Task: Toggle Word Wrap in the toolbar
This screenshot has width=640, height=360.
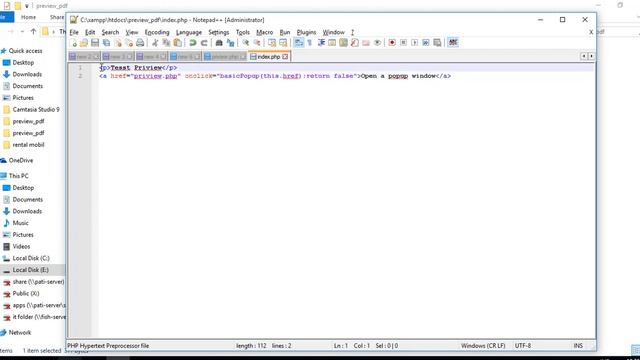Action: [x=298, y=43]
